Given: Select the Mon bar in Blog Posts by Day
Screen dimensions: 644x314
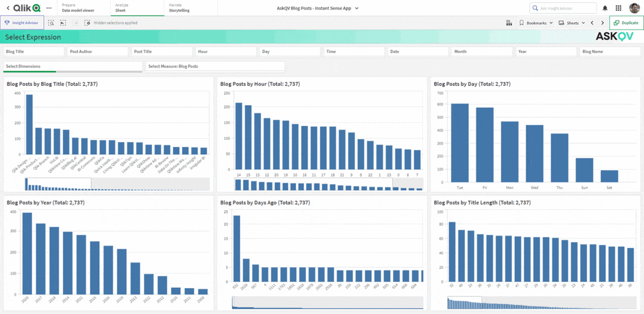Looking at the screenshot, I should [510, 152].
